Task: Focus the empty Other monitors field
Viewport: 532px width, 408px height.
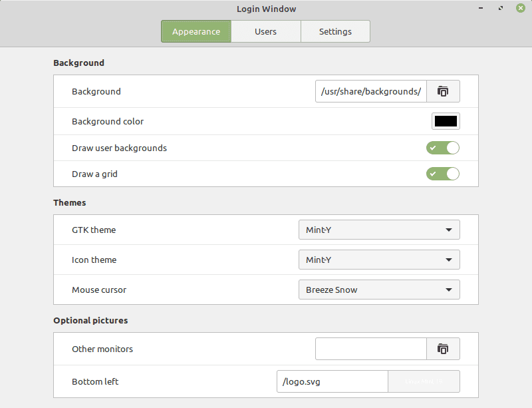Action: [x=370, y=349]
